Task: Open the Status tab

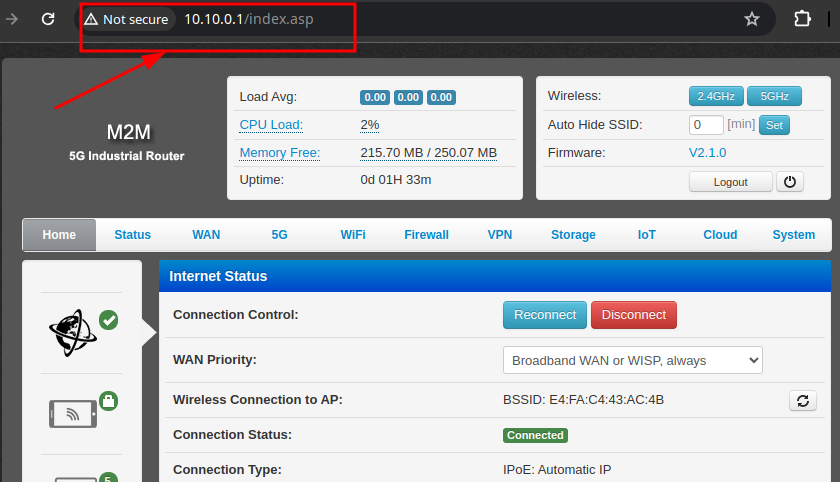Action: click(132, 235)
